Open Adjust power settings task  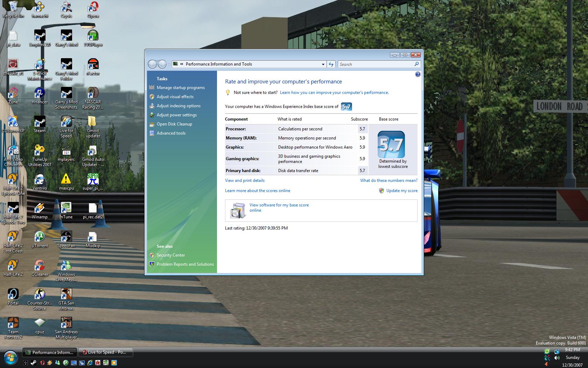(x=177, y=115)
